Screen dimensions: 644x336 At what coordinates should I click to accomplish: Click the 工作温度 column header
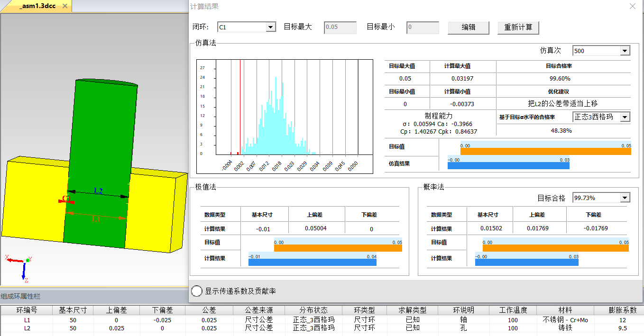click(x=513, y=310)
